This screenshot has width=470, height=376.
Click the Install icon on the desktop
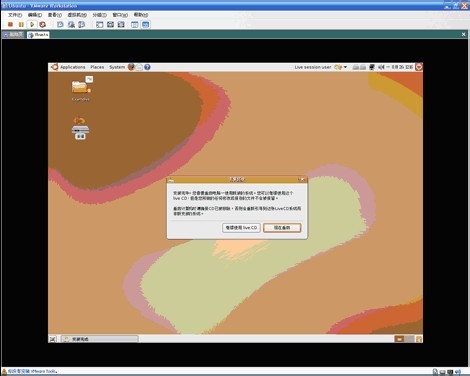(x=80, y=128)
